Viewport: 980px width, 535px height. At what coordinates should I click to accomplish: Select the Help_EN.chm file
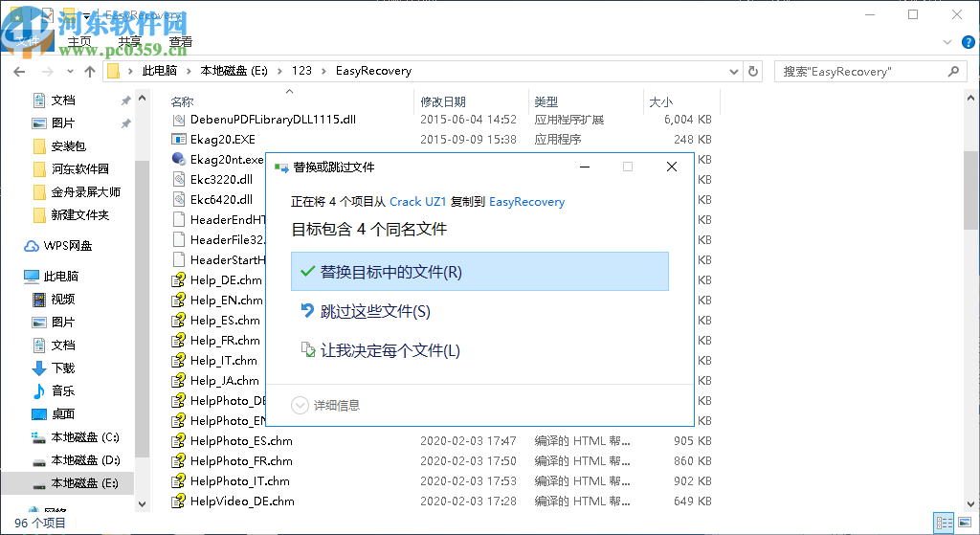coord(226,300)
